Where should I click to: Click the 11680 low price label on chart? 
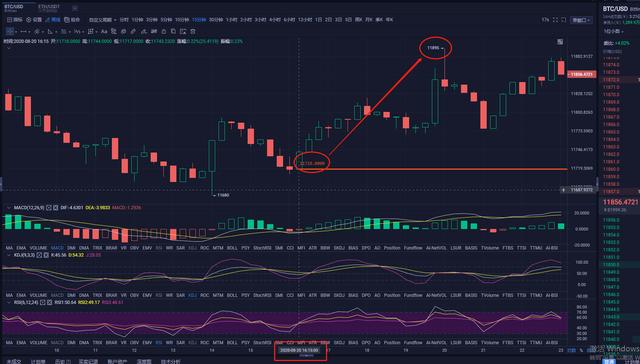tap(222, 195)
